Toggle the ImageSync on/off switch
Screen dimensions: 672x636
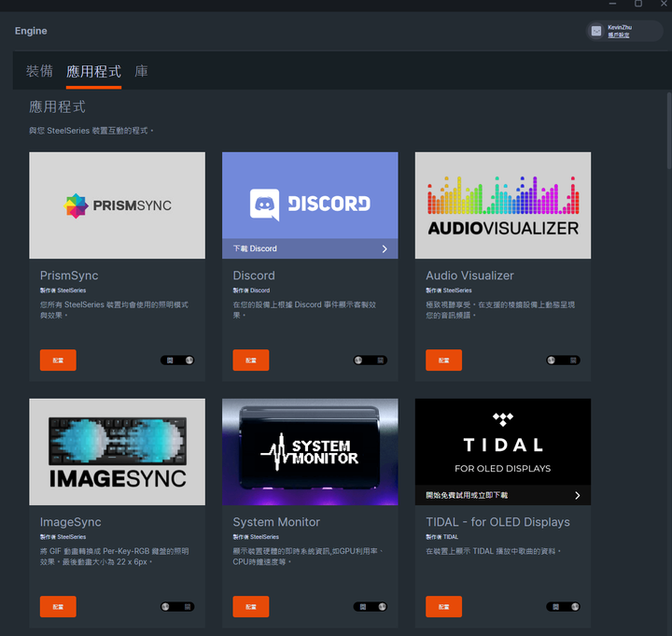177,607
